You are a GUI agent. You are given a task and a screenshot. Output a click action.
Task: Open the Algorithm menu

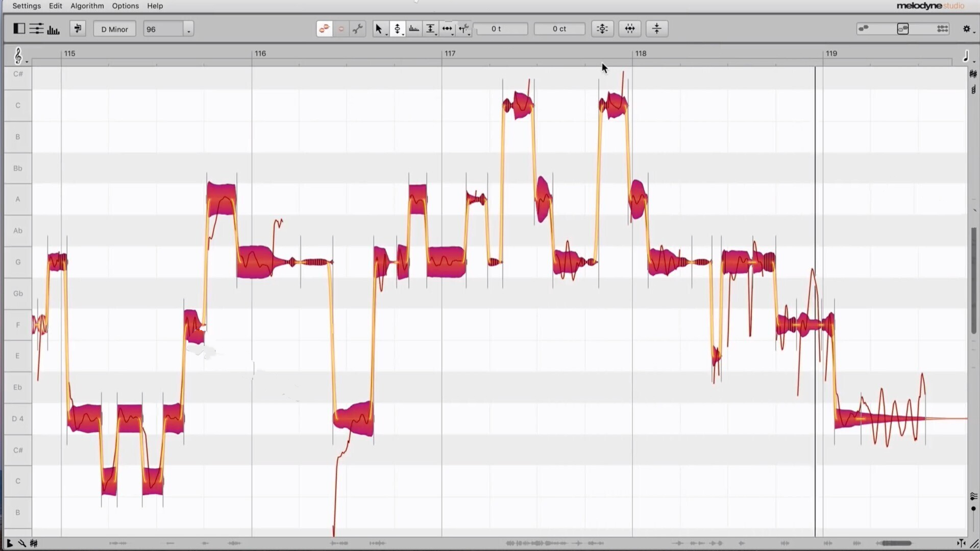pos(87,6)
